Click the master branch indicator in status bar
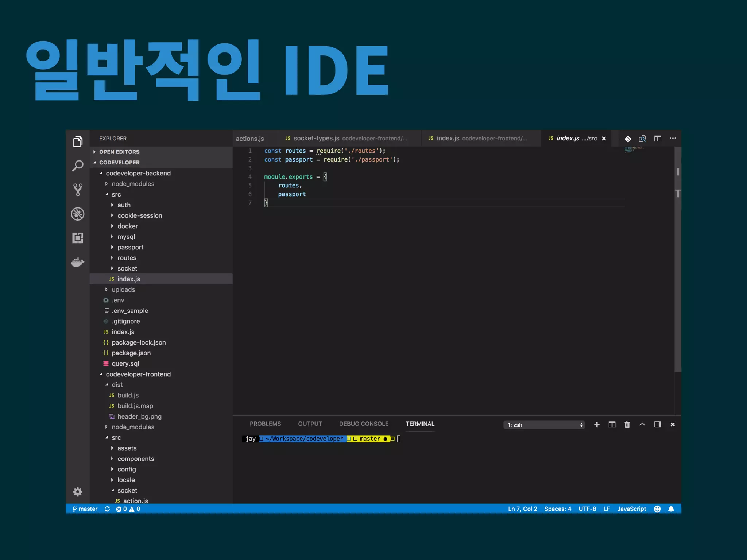Viewport: 747px width, 560px height. [85, 509]
